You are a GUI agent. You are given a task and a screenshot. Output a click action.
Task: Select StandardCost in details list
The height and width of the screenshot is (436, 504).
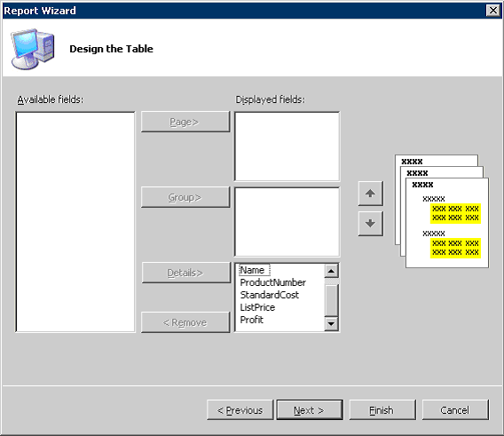(x=270, y=295)
